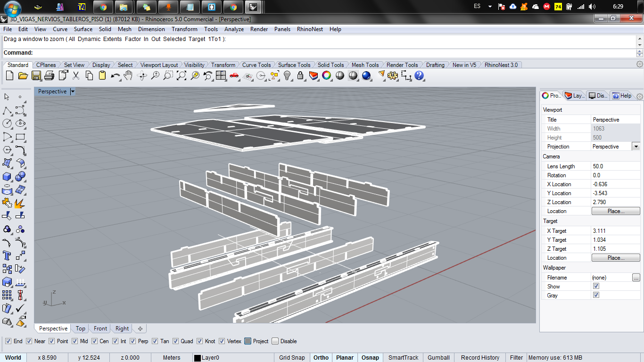This screenshot has width=644, height=362.
Task: Toggle the light bulb icon
Action: (x=287, y=75)
